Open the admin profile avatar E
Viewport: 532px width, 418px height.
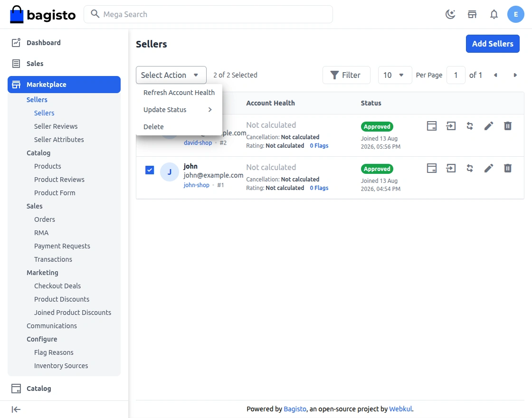[515, 14]
